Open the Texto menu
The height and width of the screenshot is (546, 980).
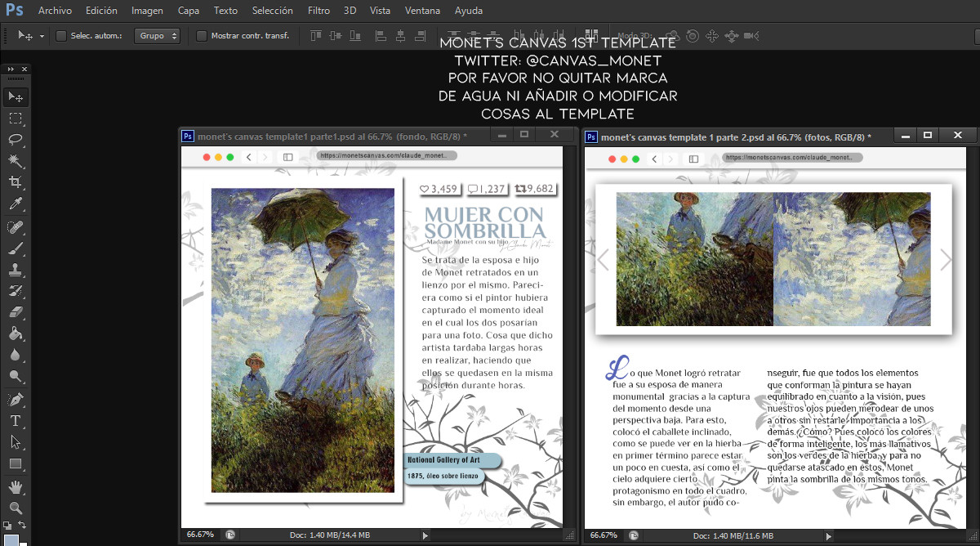(x=225, y=11)
